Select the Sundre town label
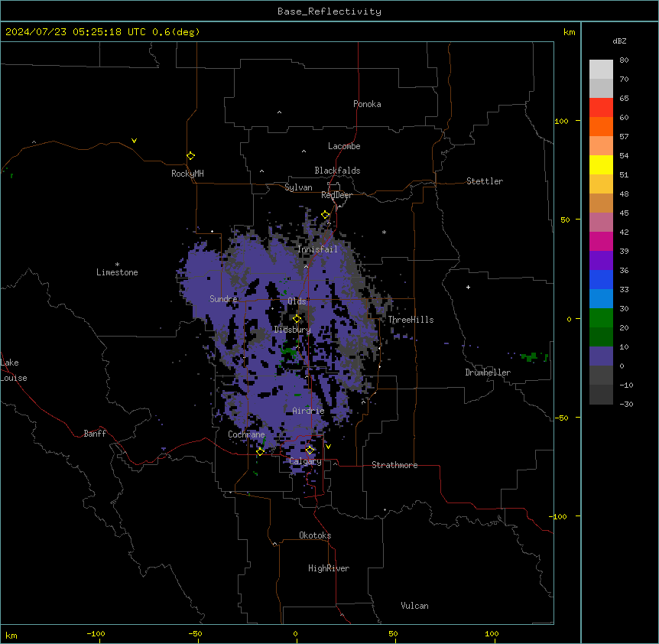 [223, 299]
